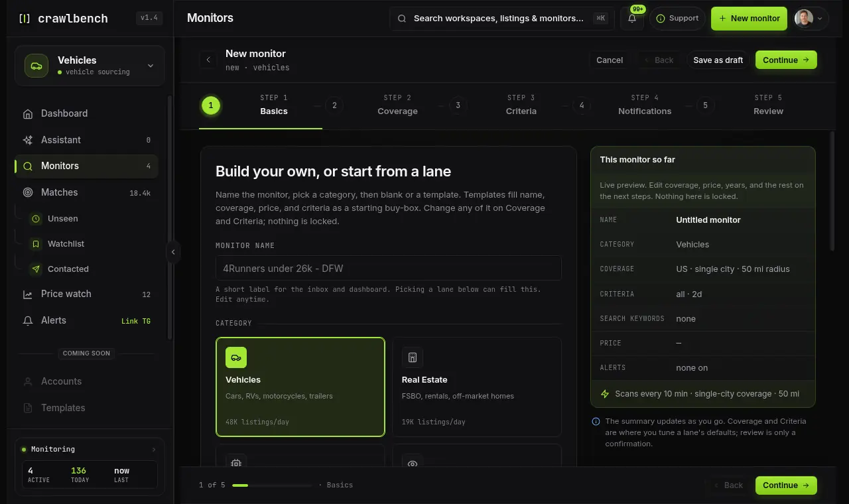This screenshot has height=504, width=849.
Task: Click the 99+ notification badge
Action: 638,9
